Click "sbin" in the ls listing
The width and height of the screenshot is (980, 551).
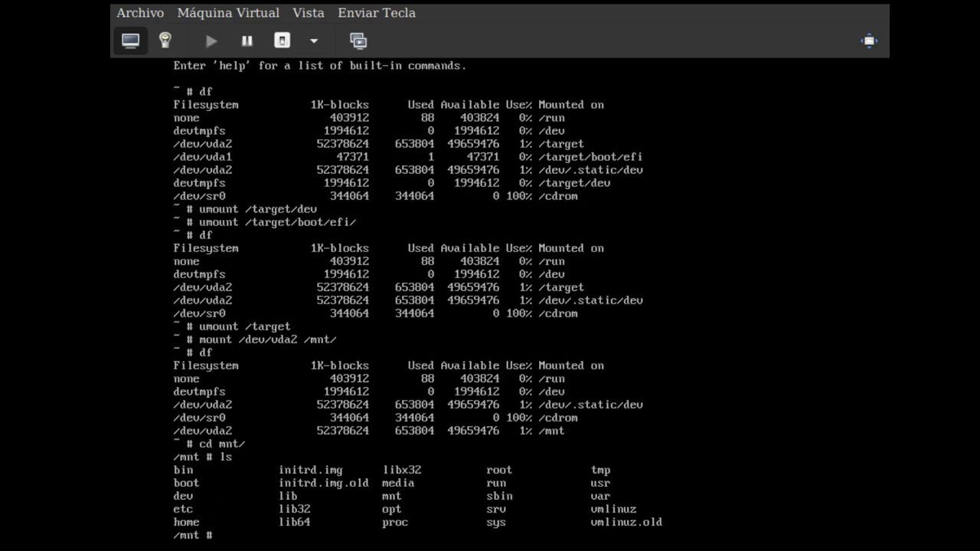point(499,496)
